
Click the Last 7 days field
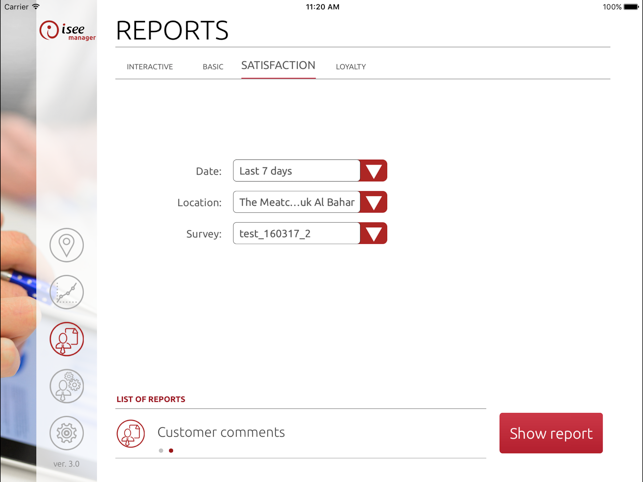296,171
